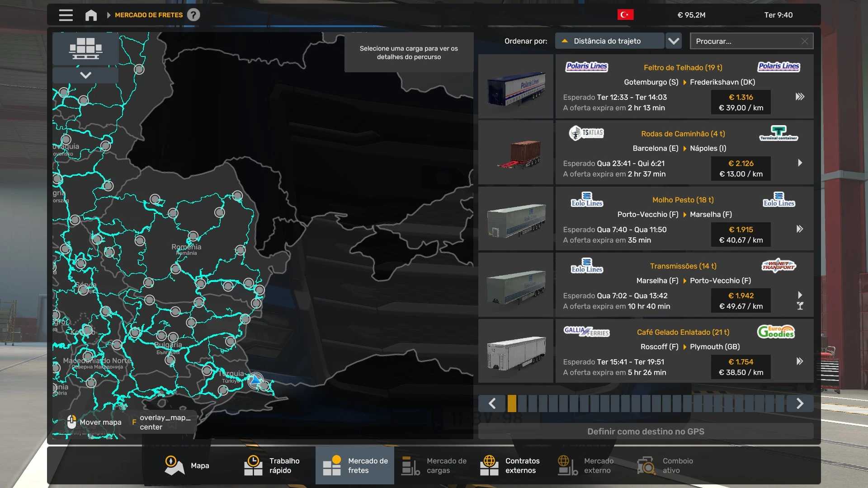The image size is (868, 488).
Task: Click the truck position marker on map
Action: (x=255, y=380)
